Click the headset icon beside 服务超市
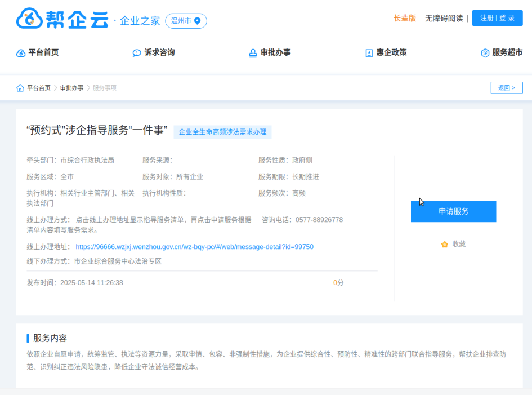This screenshot has height=395, width=532. (485, 52)
